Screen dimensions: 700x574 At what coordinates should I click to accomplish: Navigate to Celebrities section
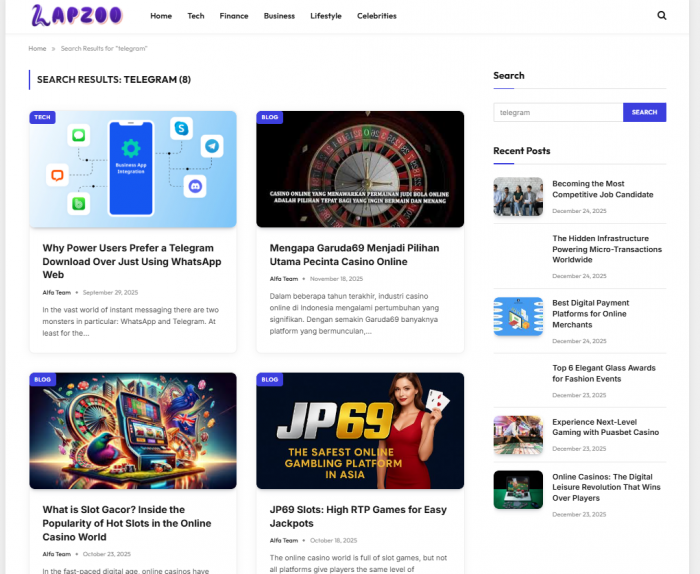click(376, 16)
